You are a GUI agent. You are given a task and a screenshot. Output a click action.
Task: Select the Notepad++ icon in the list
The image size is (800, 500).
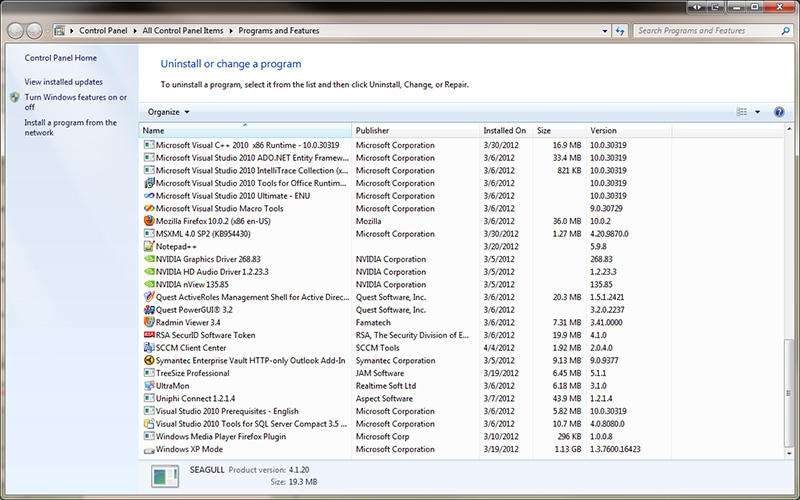[149, 246]
